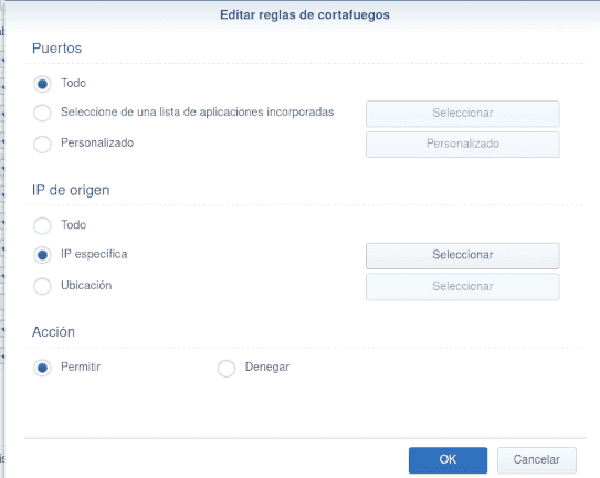Click the Puertos section heading
The height and width of the screenshot is (478, 600).
[x=57, y=48]
